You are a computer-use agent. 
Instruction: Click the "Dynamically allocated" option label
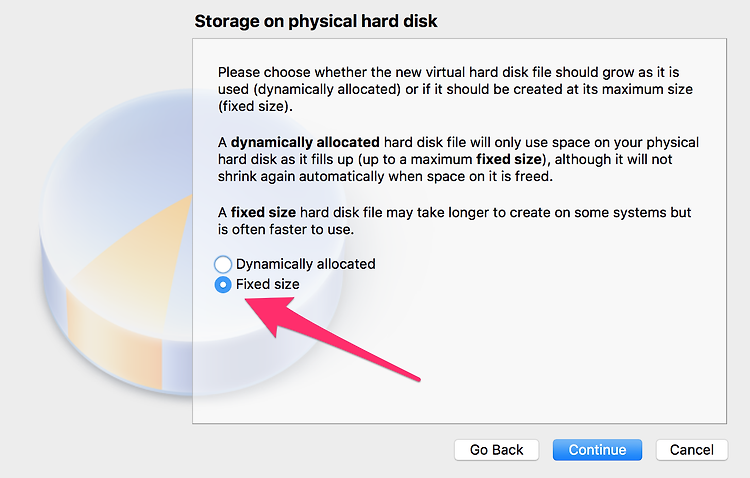pyautogui.click(x=305, y=264)
